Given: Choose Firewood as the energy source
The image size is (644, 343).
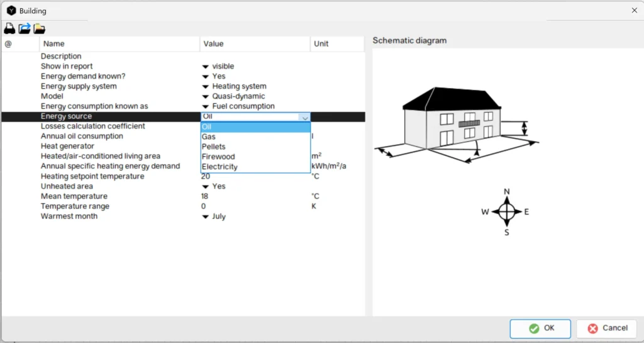Looking at the screenshot, I should point(255,157).
